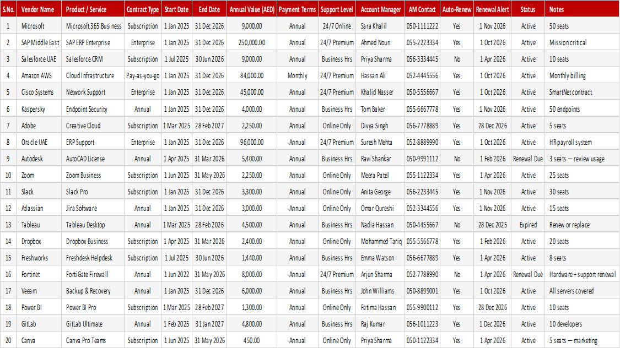620x364 pixels.
Task: Select the All servers covered note
Action: (581, 291)
